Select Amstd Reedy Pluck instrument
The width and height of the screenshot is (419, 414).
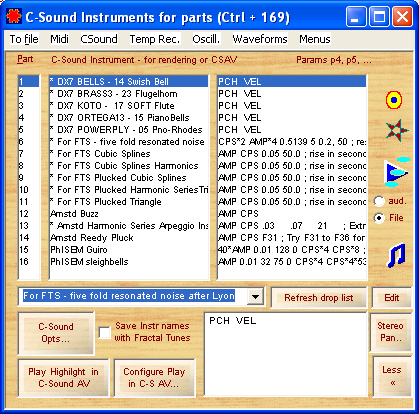(129, 238)
